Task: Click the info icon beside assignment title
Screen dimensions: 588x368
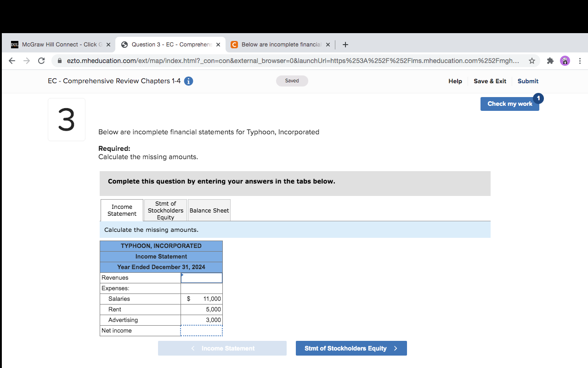Action: coord(188,81)
